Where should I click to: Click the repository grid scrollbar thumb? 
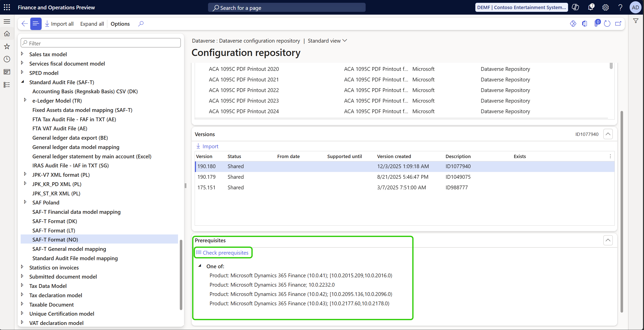611,66
